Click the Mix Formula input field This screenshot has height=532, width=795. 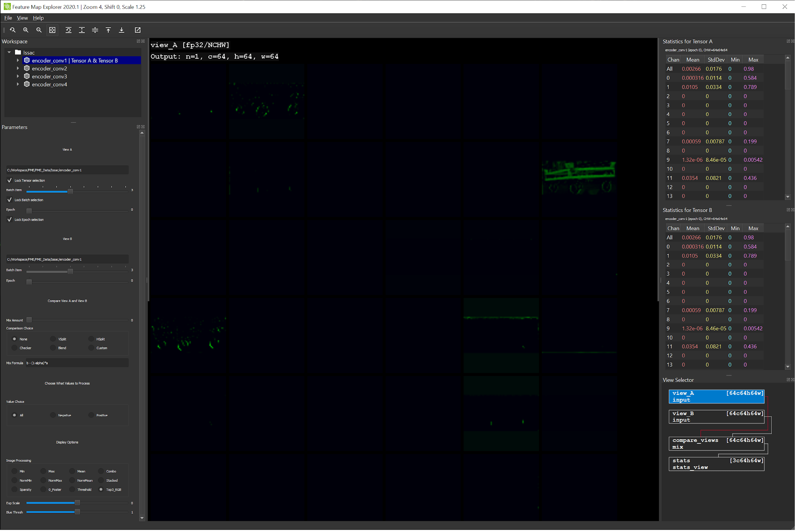pyautogui.click(x=77, y=363)
